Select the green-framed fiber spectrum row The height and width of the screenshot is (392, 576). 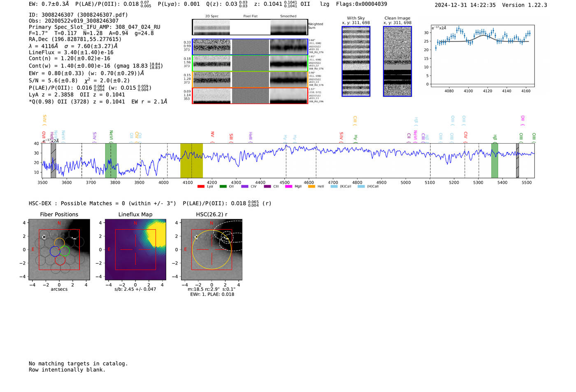(250, 63)
